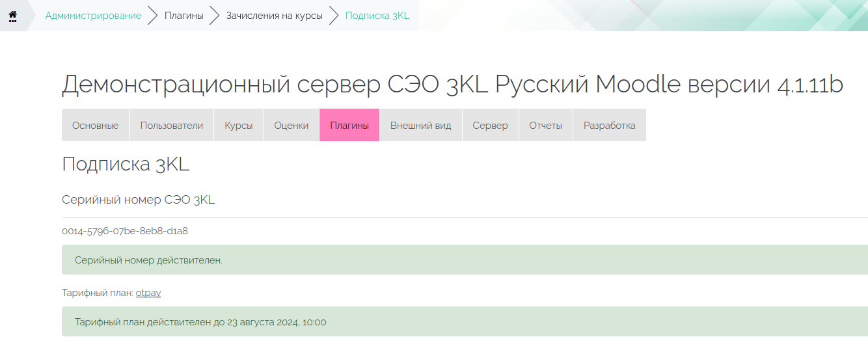This screenshot has height=352, width=868.
Task: Select the highlighted Плагины tab
Action: (349, 125)
